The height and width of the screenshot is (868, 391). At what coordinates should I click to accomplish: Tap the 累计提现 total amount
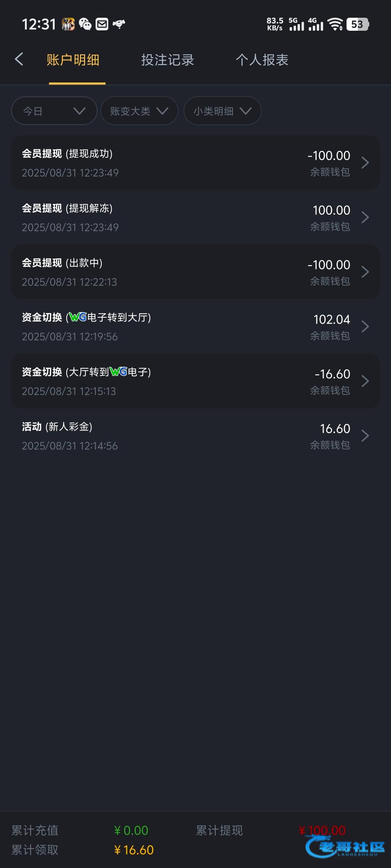point(322,830)
